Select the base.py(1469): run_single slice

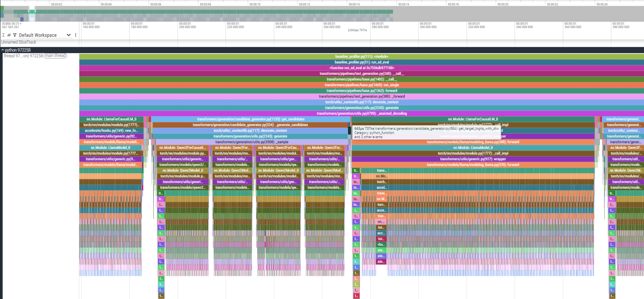click(362, 85)
